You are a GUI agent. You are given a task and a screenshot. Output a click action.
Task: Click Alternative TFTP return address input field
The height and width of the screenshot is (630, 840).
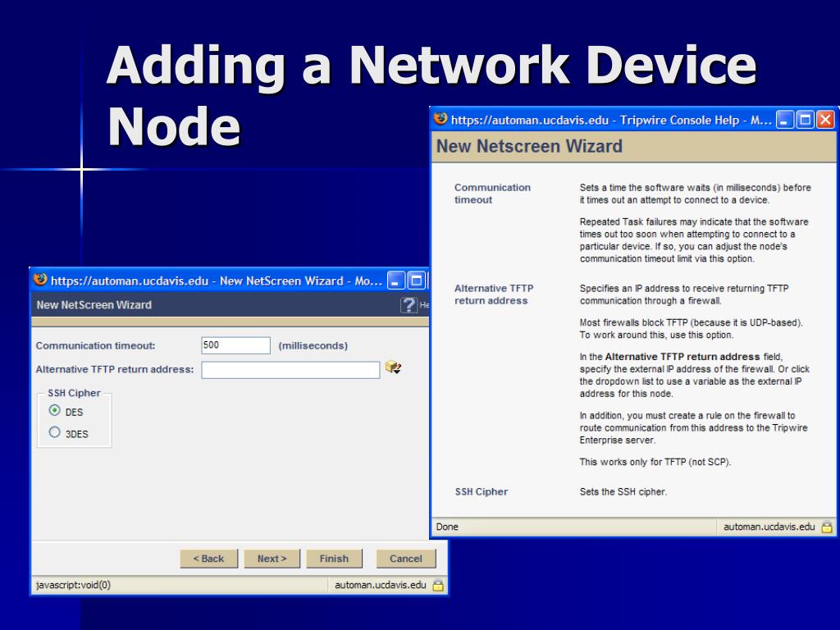(x=290, y=370)
